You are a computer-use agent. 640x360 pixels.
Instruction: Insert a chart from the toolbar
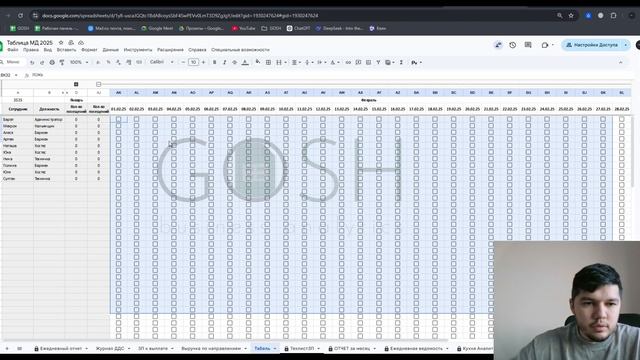[368, 62]
